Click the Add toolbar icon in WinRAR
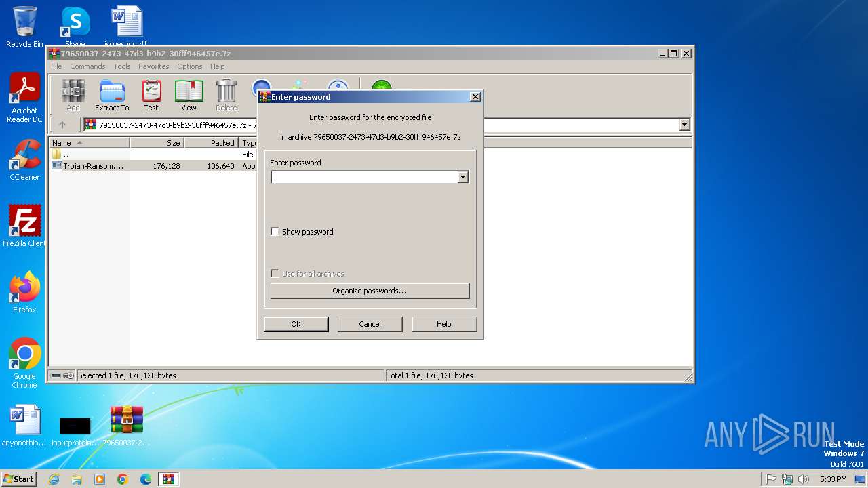This screenshot has width=868, height=488. [x=73, y=96]
